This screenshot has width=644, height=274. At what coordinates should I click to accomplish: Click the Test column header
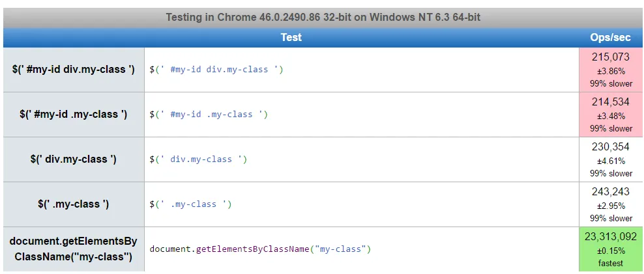click(x=291, y=37)
